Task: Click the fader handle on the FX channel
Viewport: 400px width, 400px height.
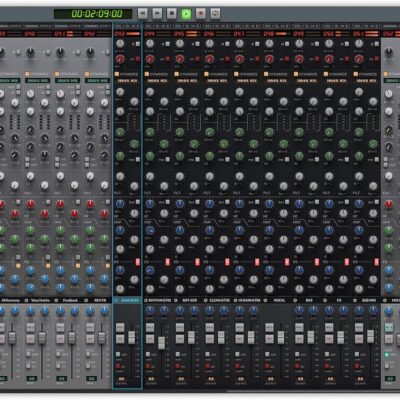Action: pyautogui.click(x=341, y=337)
